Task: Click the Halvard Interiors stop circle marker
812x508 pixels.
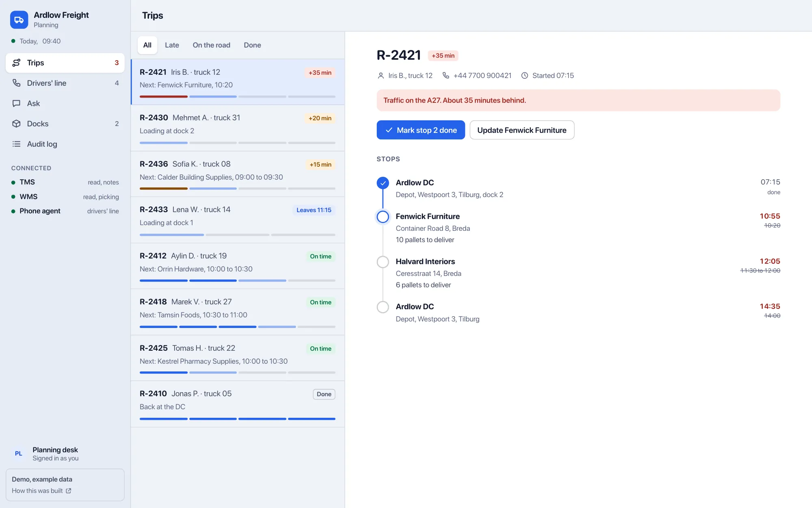Action: [x=383, y=262]
